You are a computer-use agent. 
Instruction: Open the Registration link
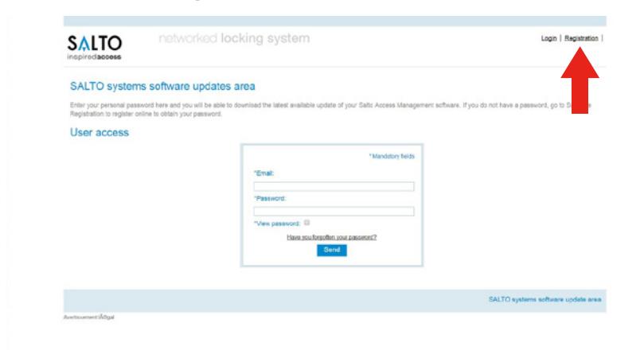[x=581, y=38]
